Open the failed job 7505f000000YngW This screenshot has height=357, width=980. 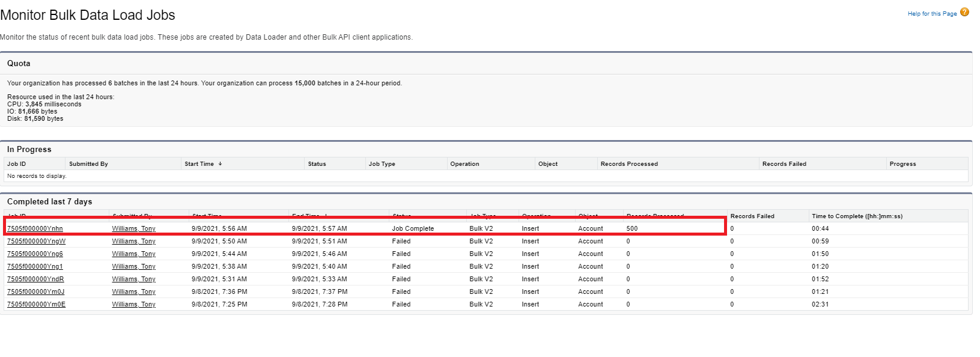tap(36, 241)
